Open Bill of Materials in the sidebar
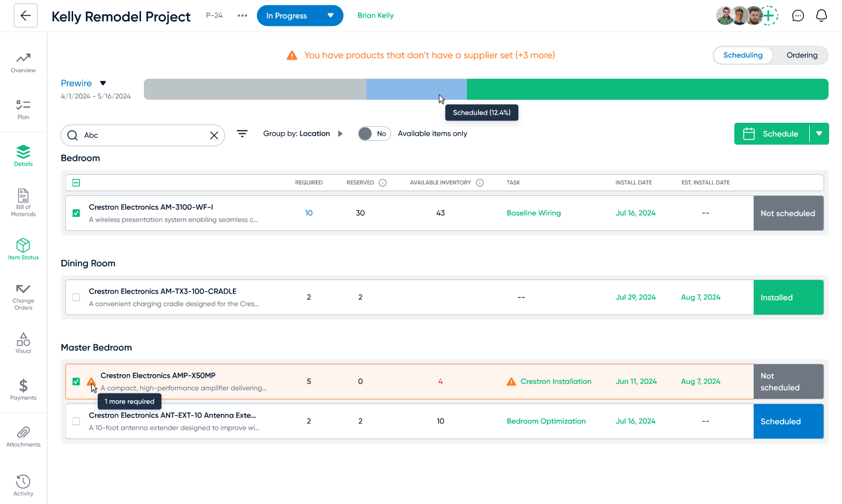The width and height of the screenshot is (842, 504). 23,203
